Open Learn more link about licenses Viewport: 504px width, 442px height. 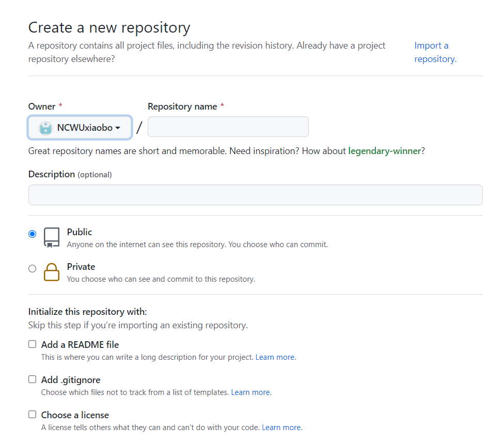(x=282, y=427)
